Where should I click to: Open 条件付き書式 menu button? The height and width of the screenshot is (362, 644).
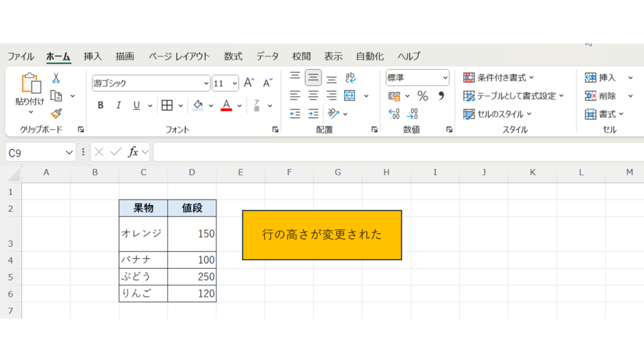(x=499, y=78)
